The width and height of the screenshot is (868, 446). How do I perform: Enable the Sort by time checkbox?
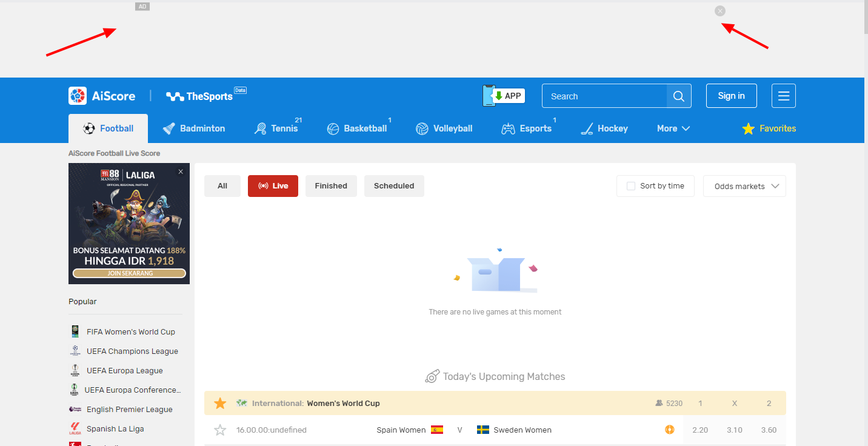coord(631,186)
